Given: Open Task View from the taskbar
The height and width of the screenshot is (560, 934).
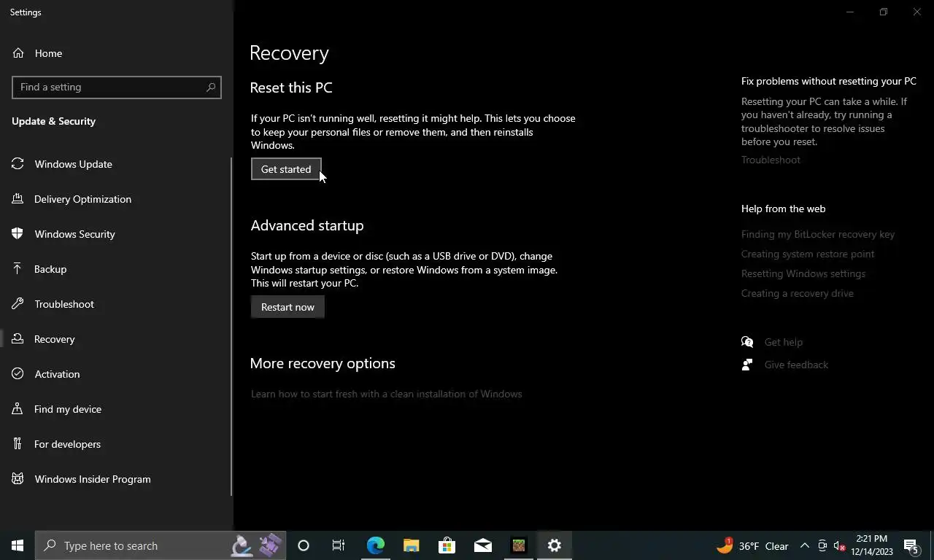Looking at the screenshot, I should (x=339, y=545).
